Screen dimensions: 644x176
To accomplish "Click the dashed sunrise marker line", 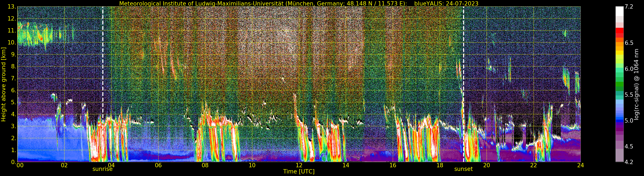I will tap(103, 84).
